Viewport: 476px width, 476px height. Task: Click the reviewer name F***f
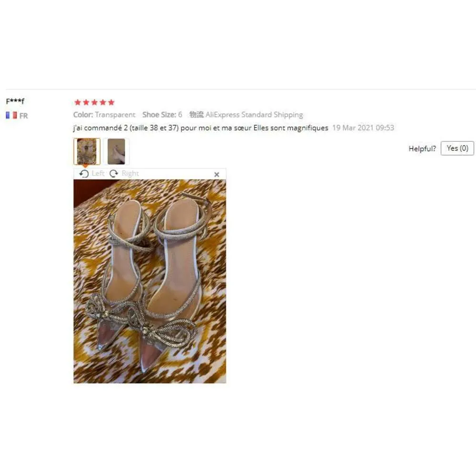pyautogui.click(x=15, y=101)
